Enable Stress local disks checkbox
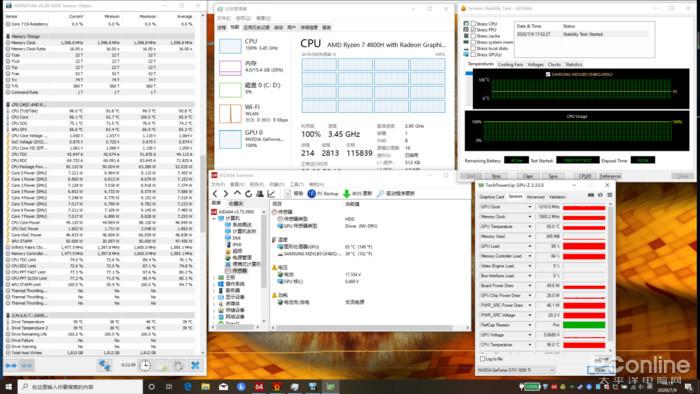 point(473,49)
